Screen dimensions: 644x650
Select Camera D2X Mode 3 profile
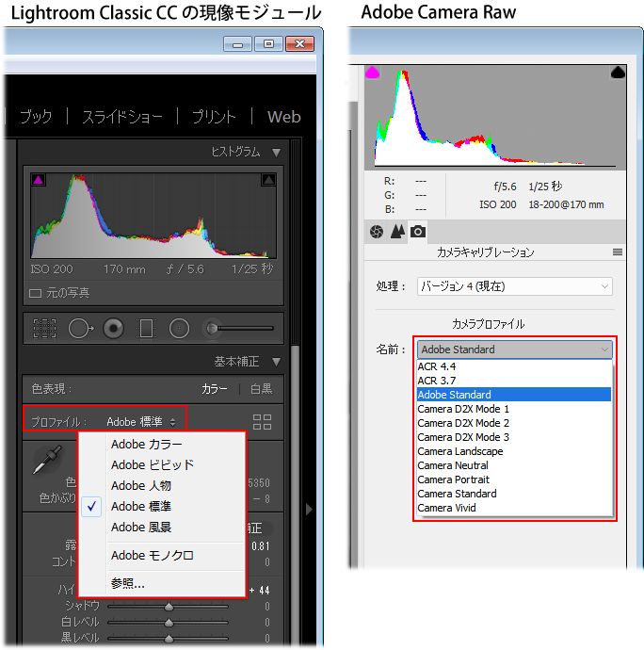pyautogui.click(x=514, y=437)
